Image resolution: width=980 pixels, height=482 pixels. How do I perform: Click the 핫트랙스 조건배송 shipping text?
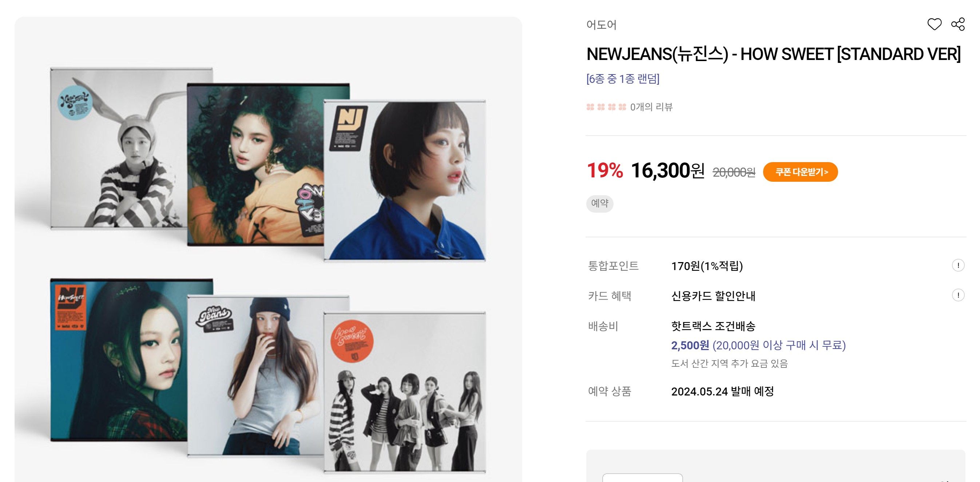(x=713, y=326)
